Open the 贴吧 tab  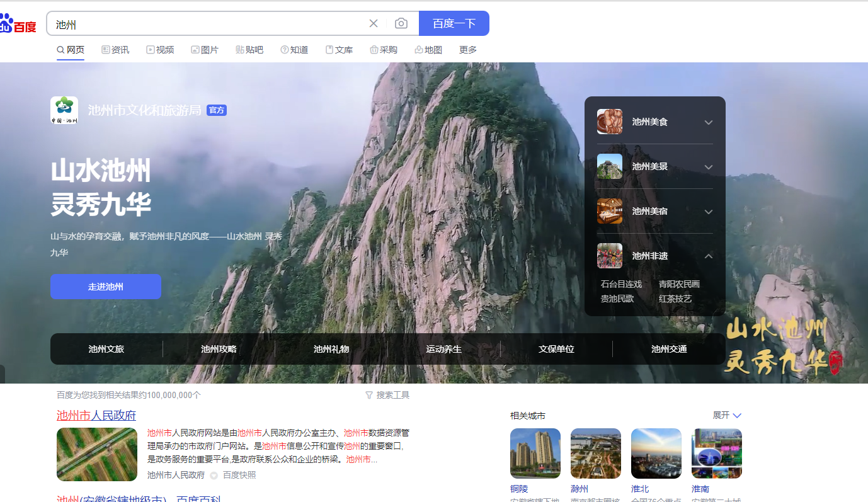point(249,50)
